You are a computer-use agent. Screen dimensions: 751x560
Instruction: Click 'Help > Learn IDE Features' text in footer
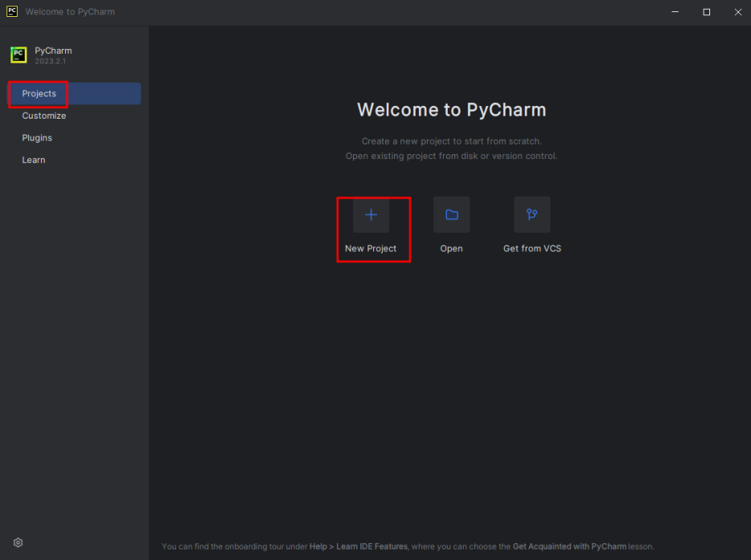(x=359, y=546)
